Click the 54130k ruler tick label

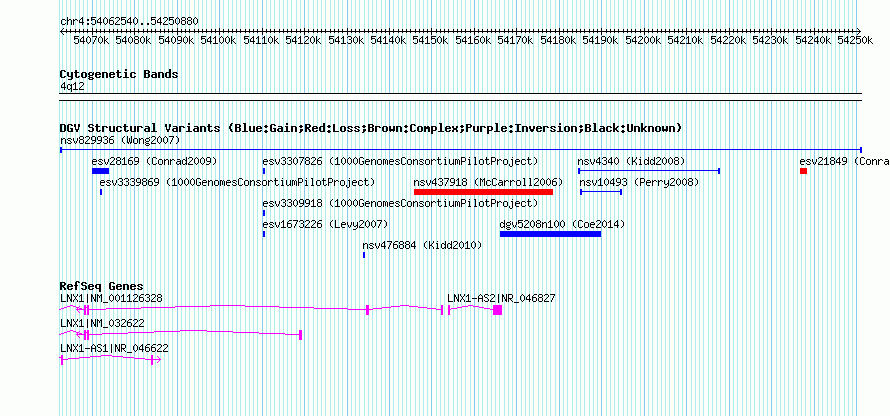click(346, 40)
